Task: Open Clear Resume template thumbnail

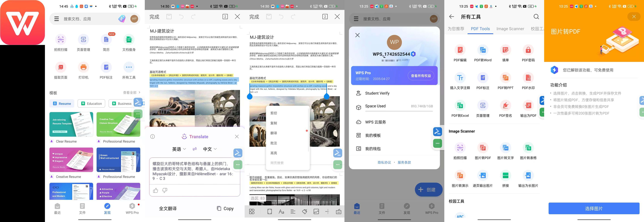Action: tap(71, 124)
